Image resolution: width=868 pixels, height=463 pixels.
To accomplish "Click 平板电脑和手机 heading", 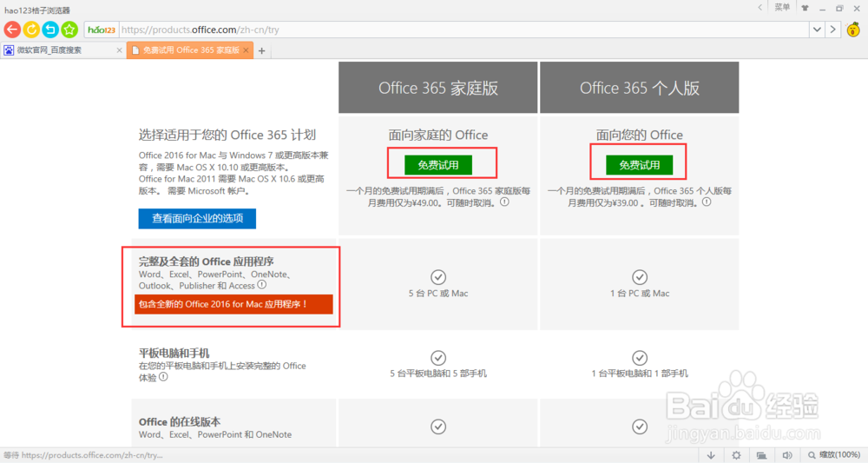I will click(174, 354).
